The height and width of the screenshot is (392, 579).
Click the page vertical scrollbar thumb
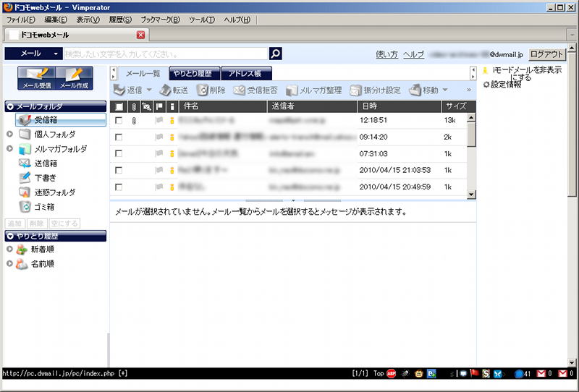click(x=572, y=124)
